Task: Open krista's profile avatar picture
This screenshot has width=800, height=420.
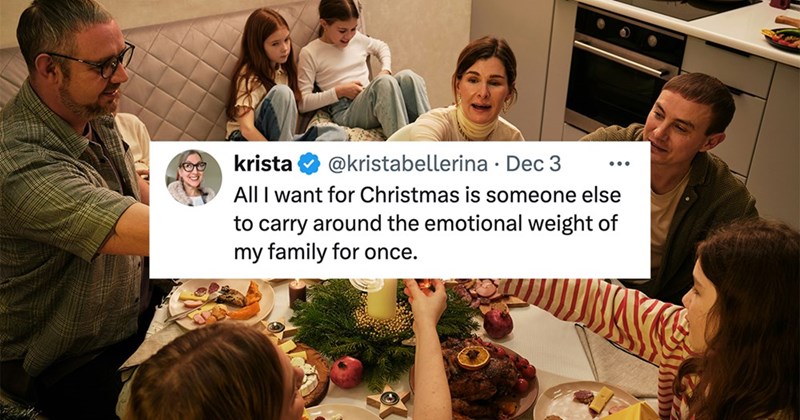Action: 193,178
